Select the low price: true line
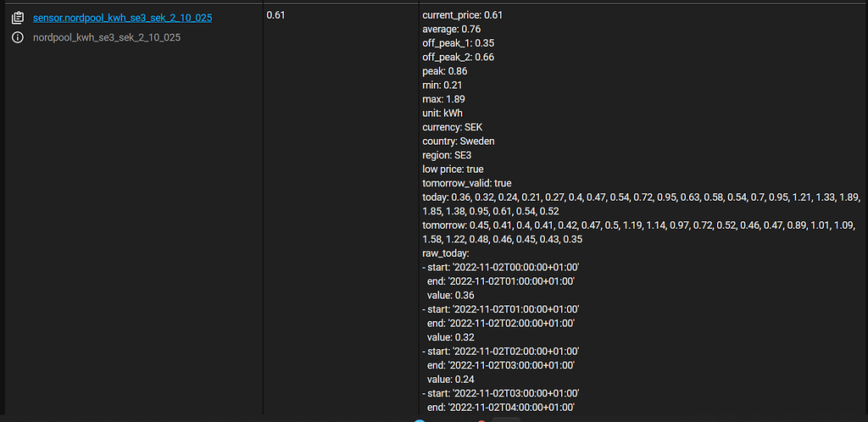 (x=453, y=169)
